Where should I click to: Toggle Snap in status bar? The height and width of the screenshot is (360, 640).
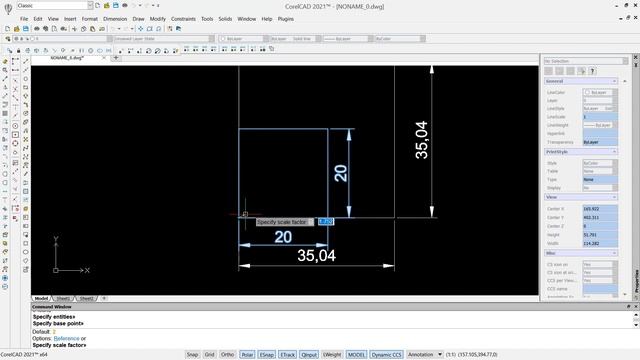point(192,355)
